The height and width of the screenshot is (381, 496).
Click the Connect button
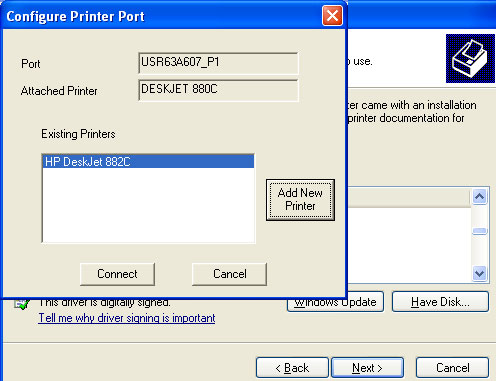coord(117,274)
